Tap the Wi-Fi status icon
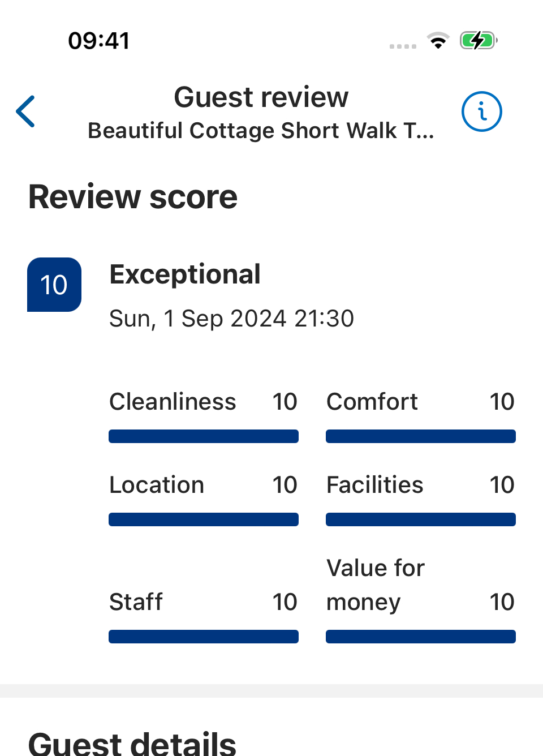543x756 pixels. click(x=438, y=41)
